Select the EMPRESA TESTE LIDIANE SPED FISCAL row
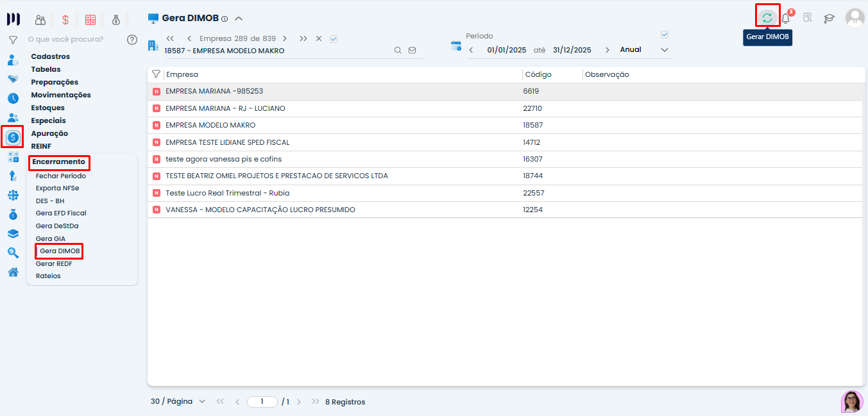 click(228, 142)
